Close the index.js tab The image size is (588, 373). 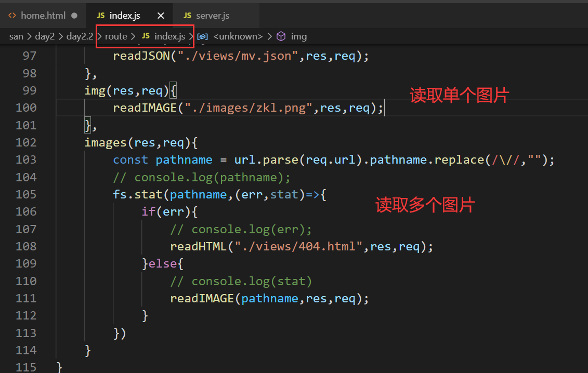tap(161, 16)
